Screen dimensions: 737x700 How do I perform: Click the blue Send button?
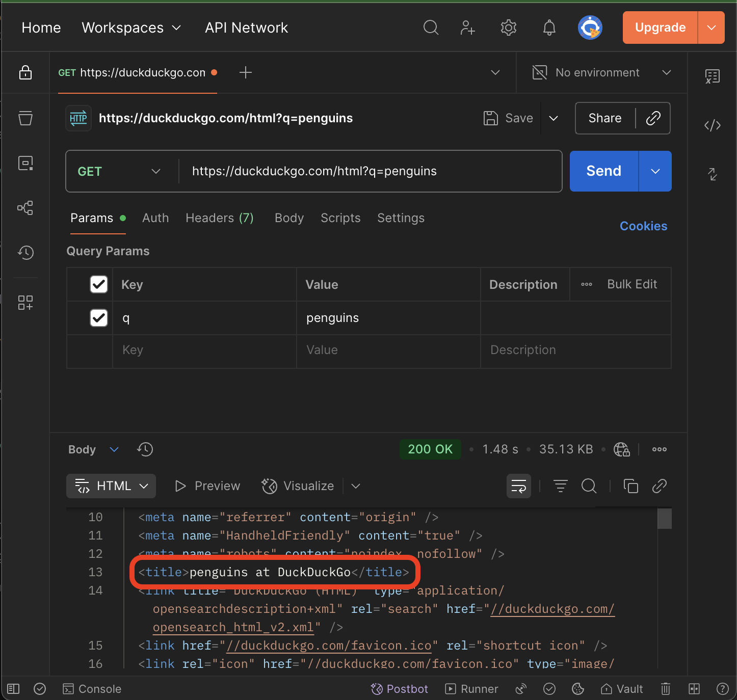[604, 171]
